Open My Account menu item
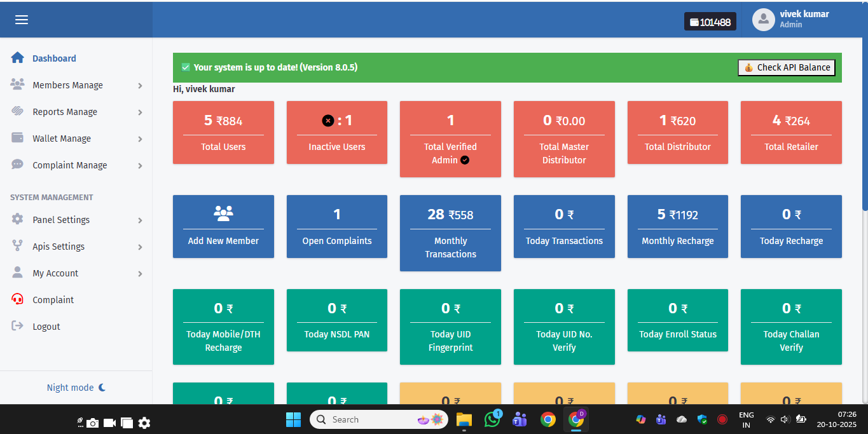 pyautogui.click(x=55, y=273)
